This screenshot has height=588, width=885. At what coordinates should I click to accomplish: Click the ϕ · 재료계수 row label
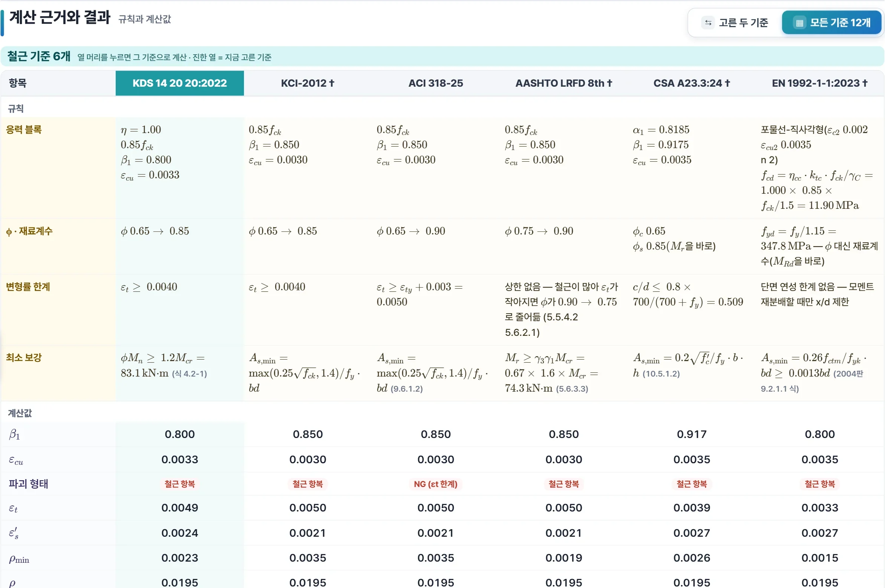click(29, 231)
